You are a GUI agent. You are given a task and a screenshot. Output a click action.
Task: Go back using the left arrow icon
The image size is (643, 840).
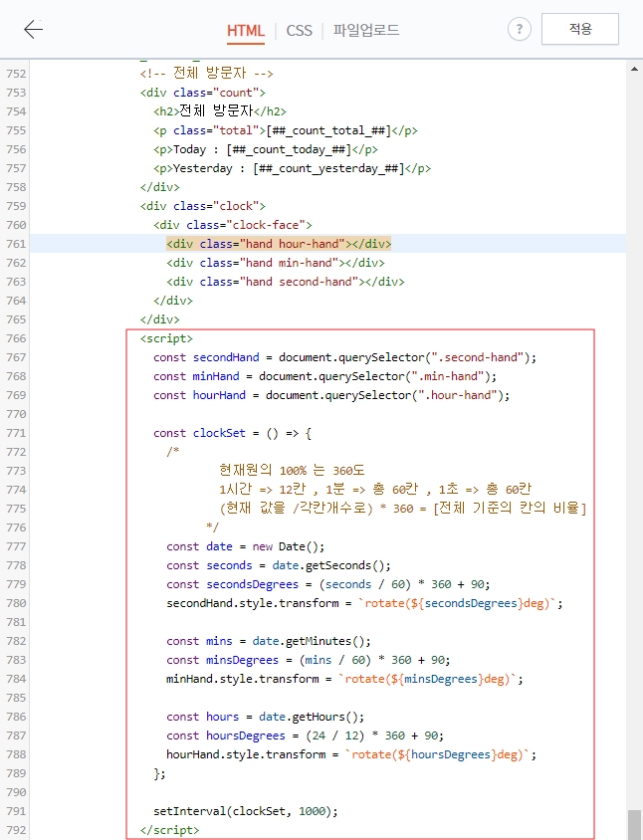33,29
